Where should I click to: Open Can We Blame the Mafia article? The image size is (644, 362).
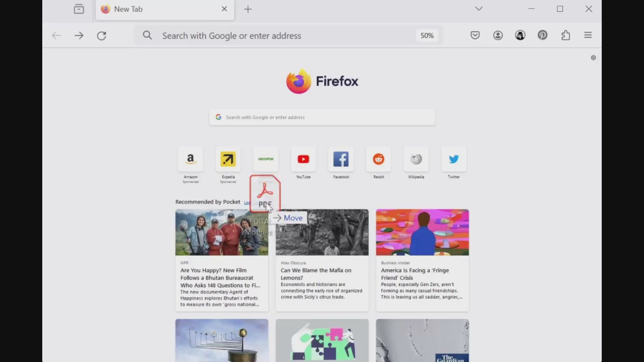click(x=316, y=274)
